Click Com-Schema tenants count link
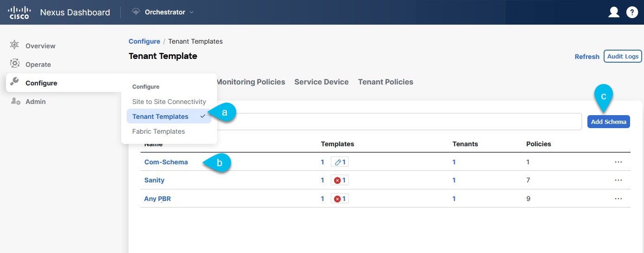This screenshot has height=253, width=644. point(454,162)
